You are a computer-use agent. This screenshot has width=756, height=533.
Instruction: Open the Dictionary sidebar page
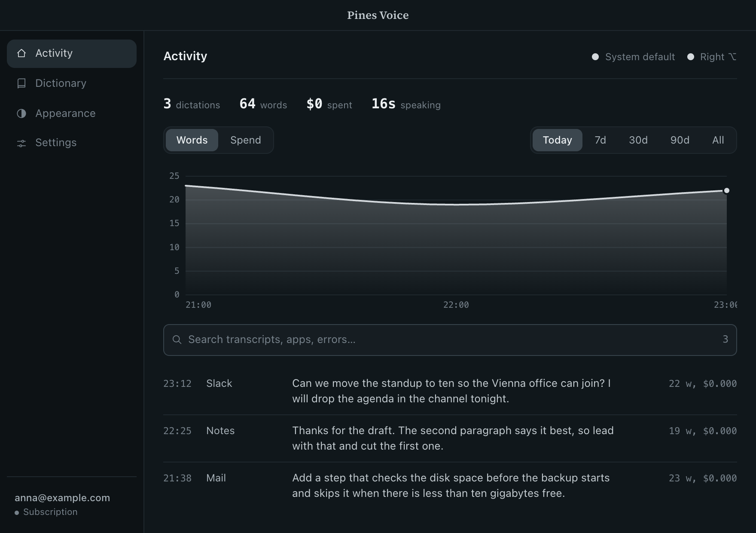(72, 83)
